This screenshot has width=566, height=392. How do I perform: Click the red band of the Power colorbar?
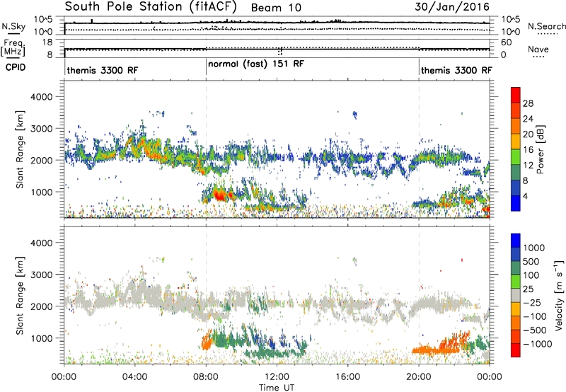516,95
